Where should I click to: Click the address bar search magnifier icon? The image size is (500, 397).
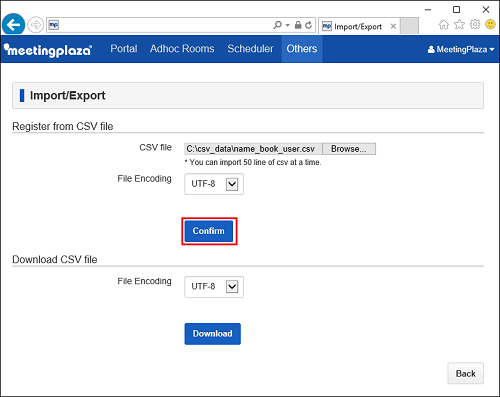pyautogui.click(x=277, y=25)
